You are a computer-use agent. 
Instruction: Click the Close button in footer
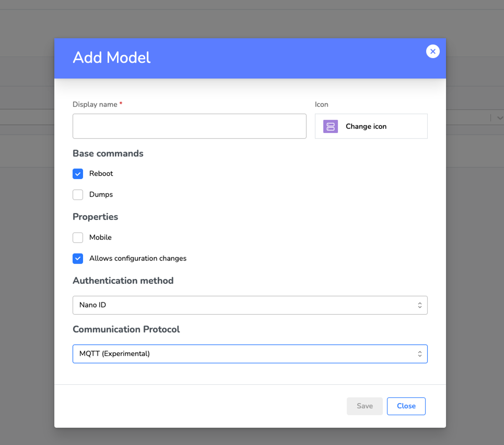tap(406, 406)
